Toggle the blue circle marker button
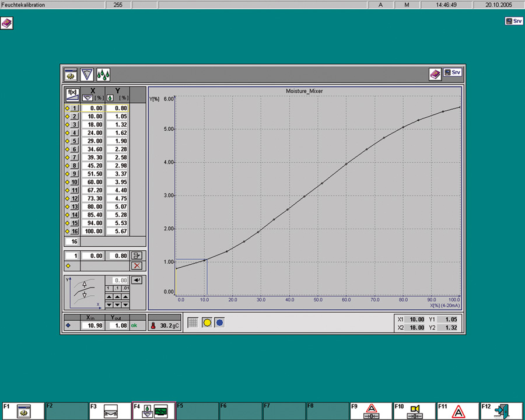The width and height of the screenshot is (525, 420). [219, 322]
